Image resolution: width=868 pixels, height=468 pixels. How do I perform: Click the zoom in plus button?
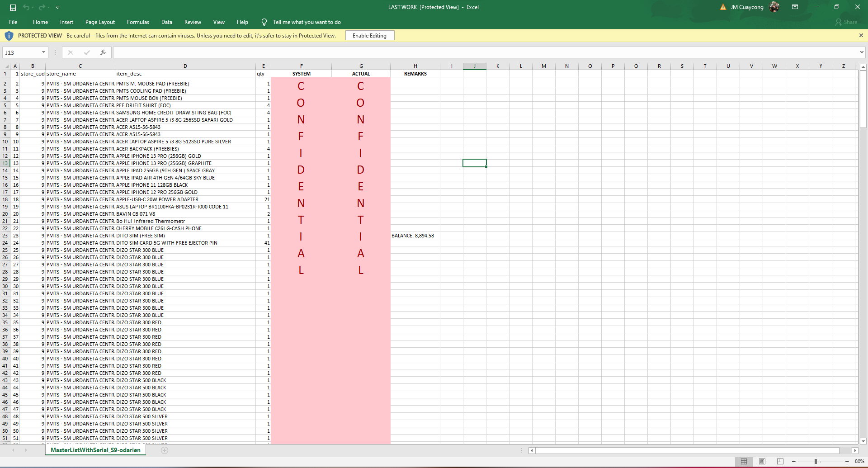click(847, 461)
